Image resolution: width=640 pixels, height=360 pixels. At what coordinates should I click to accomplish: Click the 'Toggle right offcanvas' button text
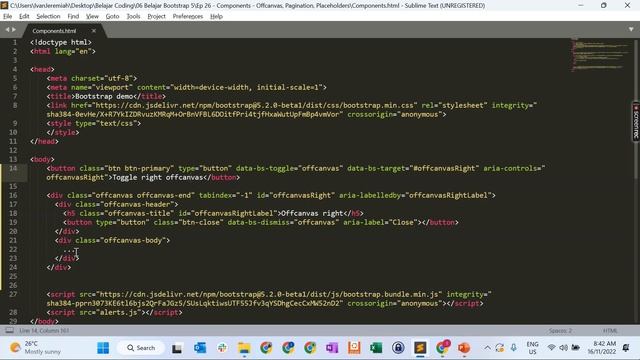158,178
